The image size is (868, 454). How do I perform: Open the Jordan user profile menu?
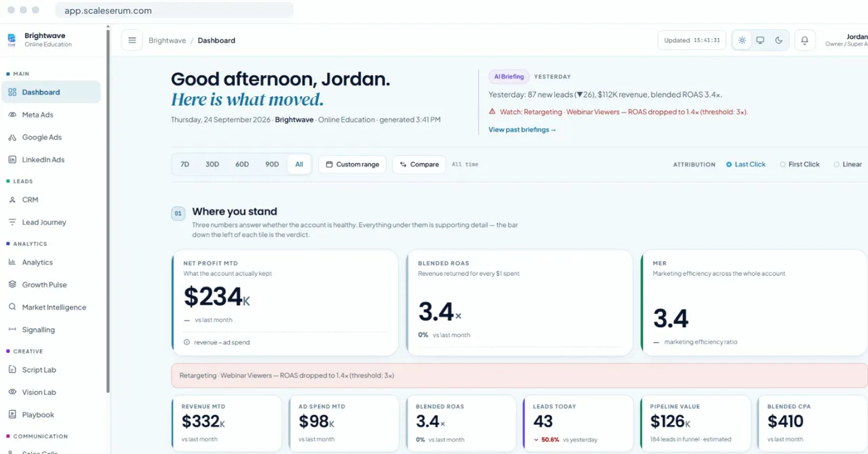(x=846, y=41)
